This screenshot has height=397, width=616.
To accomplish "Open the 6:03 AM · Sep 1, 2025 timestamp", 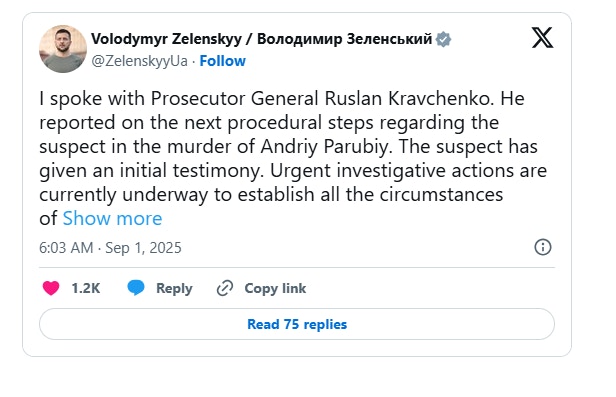I will pyautogui.click(x=110, y=248).
